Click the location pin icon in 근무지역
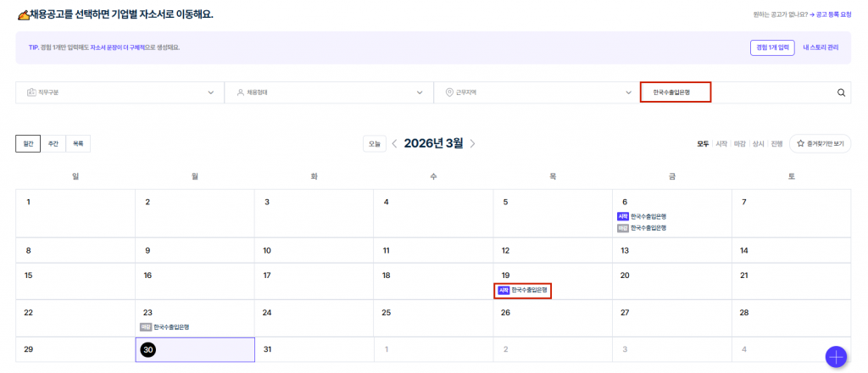The image size is (868, 373). (448, 92)
